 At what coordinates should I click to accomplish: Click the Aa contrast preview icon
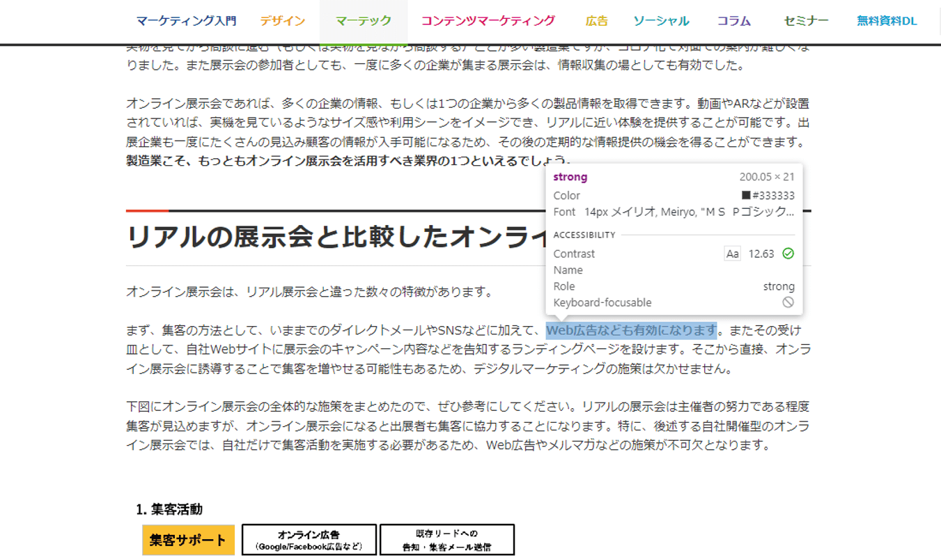732,254
